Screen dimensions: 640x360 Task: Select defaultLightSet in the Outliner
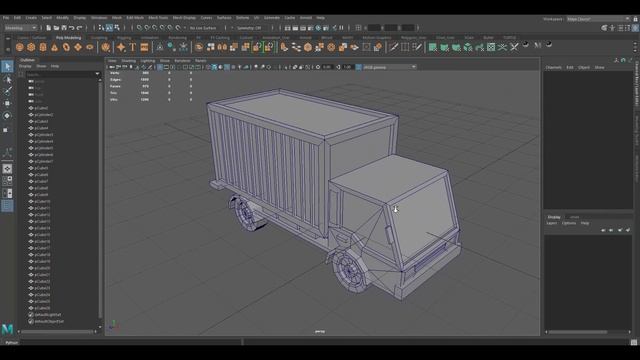pyautogui.click(x=47, y=315)
